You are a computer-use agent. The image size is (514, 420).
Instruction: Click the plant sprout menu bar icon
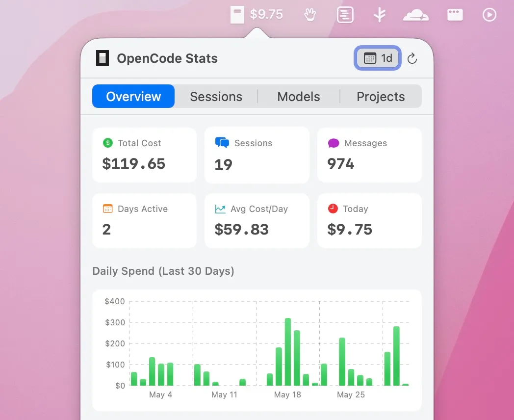[x=380, y=15]
